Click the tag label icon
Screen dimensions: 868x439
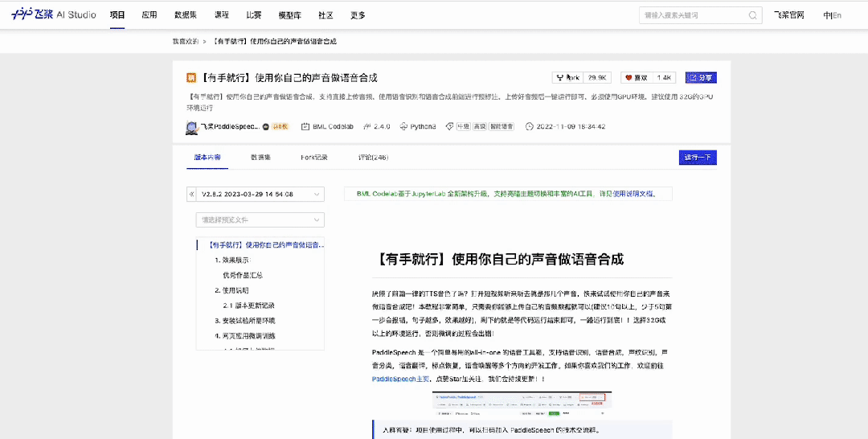(x=449, y=127)
